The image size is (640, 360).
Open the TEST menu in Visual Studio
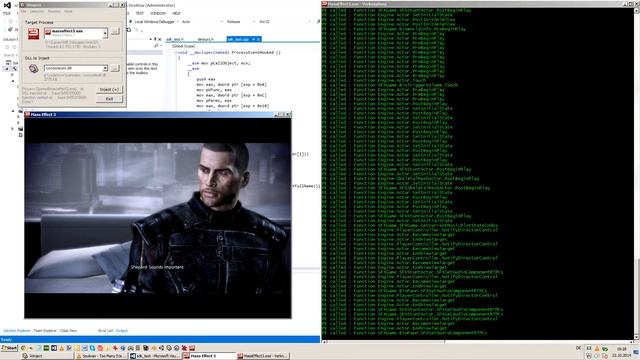(140, 13)
